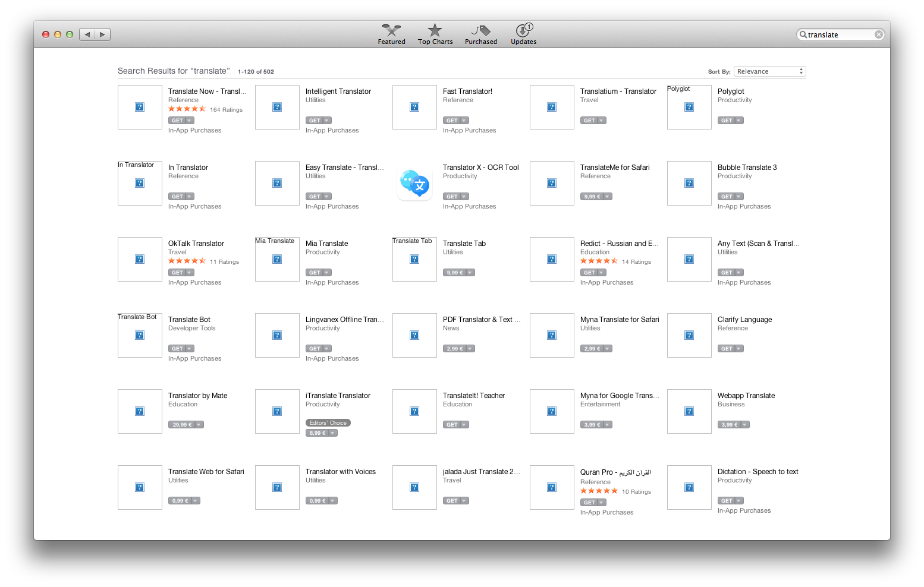
Task: Open Redict - Russian app icon
Action: coord(552,259)
